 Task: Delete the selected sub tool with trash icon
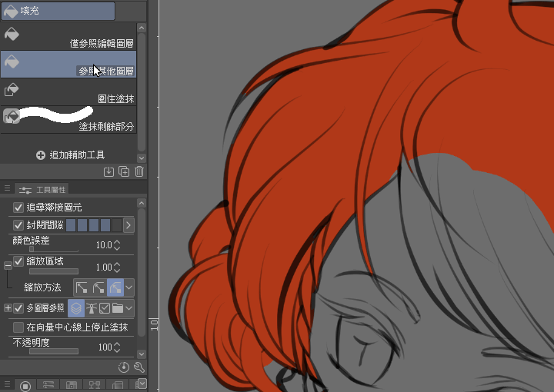pos(139,172)
